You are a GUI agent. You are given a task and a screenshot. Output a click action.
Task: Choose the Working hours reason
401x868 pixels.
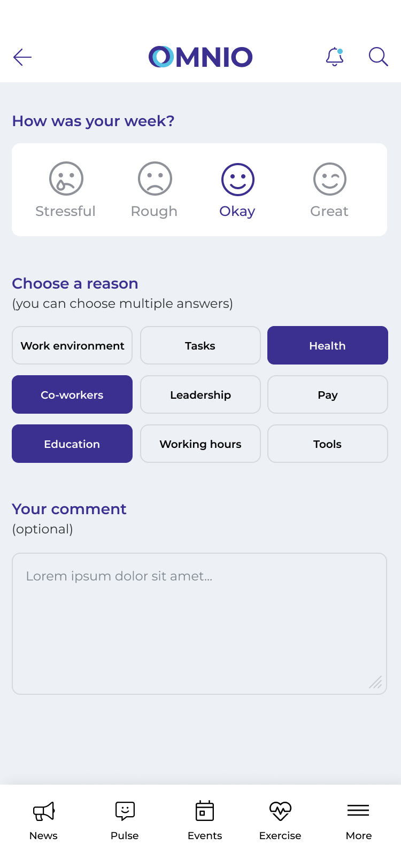pyautogui.click(x=200, y=444)
